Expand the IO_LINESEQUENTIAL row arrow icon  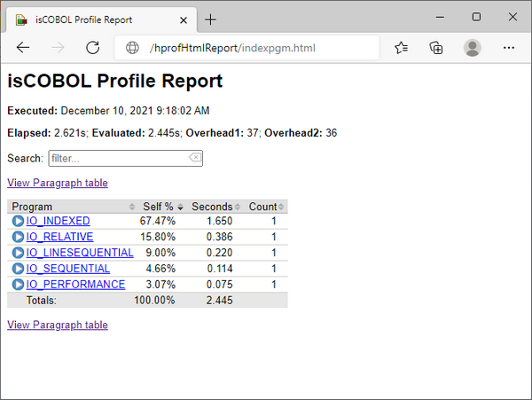tap(18, 253)
